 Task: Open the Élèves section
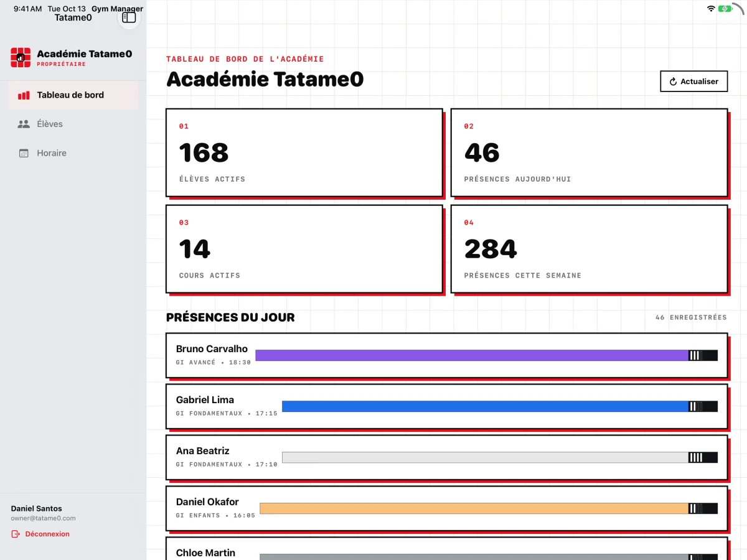click(x=73, y=124)
